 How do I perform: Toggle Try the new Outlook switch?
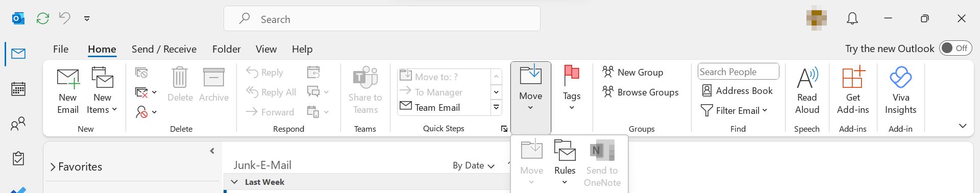coord(955,48)
